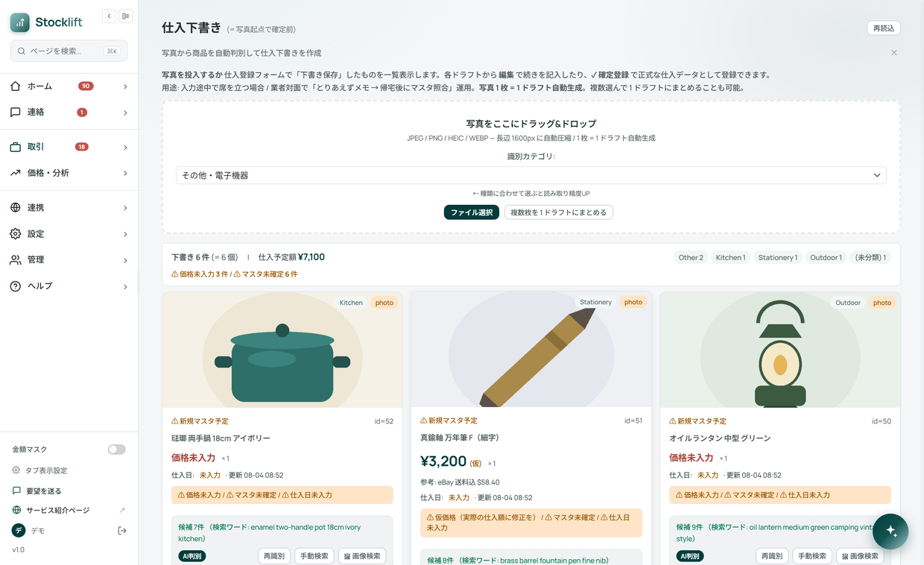Collapse sidebar with the left chevron button
This screenshot has height=565, width=924.
pyautogui.click(x=110, y=16)
